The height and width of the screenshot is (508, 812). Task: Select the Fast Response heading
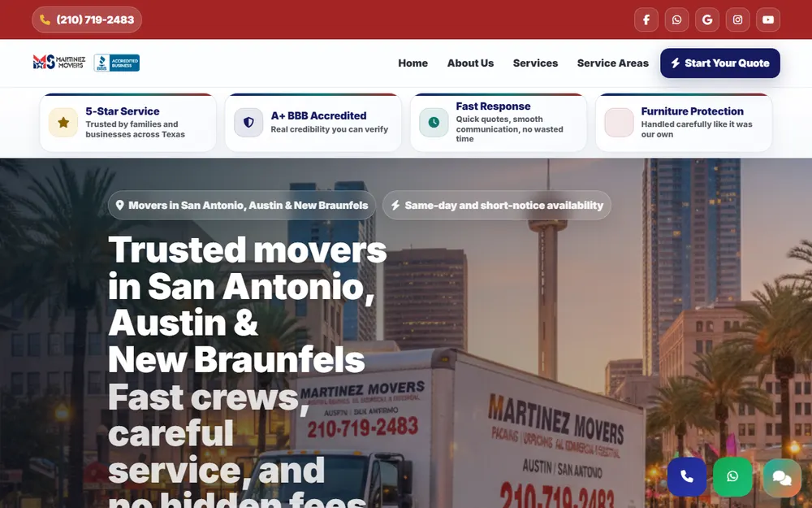(x=493, y=106)
